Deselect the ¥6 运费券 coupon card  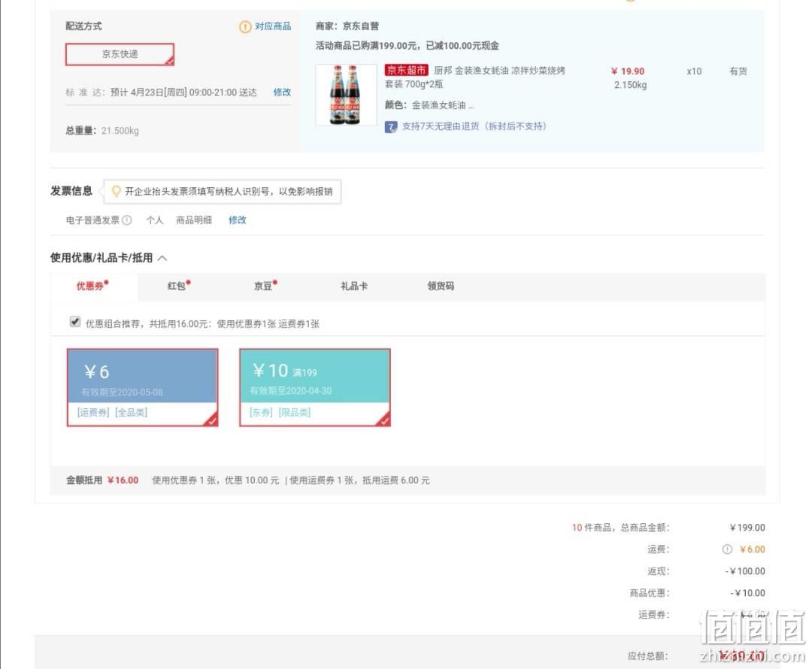pos(142,388)
